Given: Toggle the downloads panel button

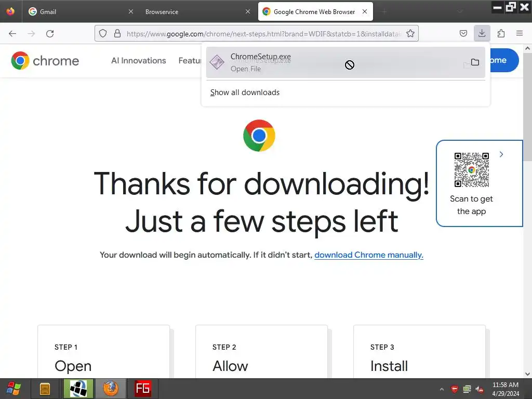Looking at the screenshot, I should point(482,33).
